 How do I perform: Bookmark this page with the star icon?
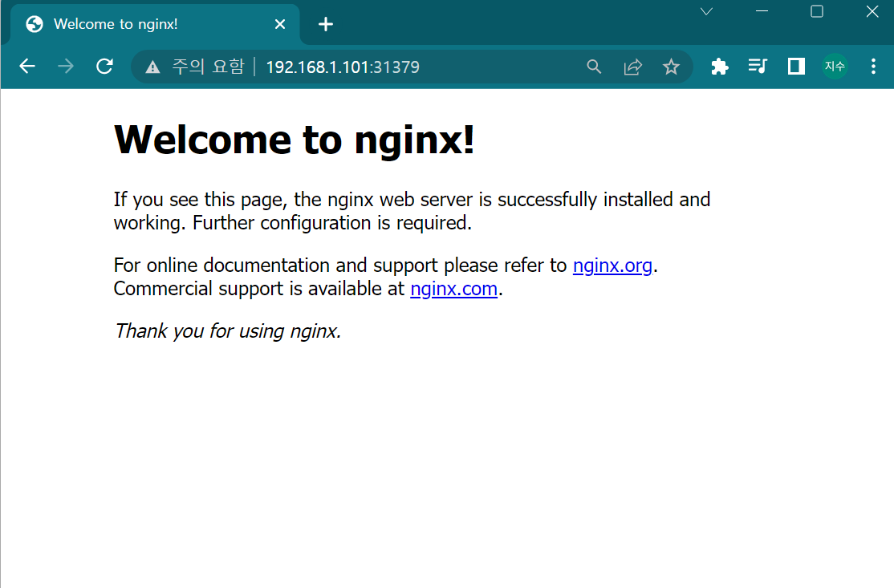[x=671, y=67]
